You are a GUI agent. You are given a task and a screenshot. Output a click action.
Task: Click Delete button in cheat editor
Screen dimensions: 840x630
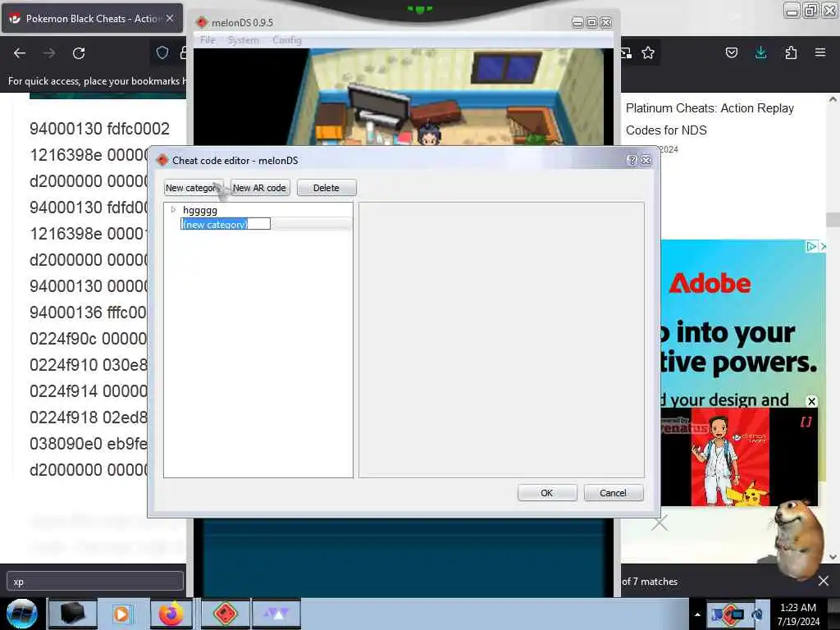(x=326, y=188)
